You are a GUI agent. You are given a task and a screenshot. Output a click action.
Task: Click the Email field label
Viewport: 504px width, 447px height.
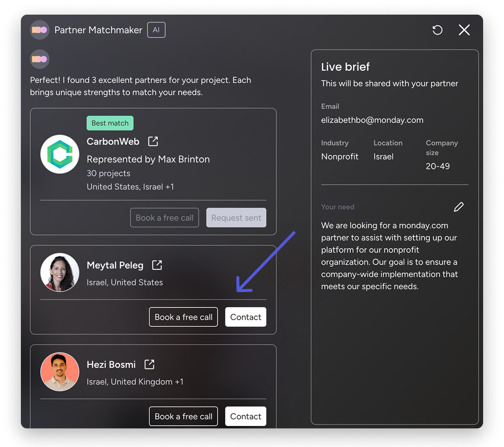[x=330, y=107]
